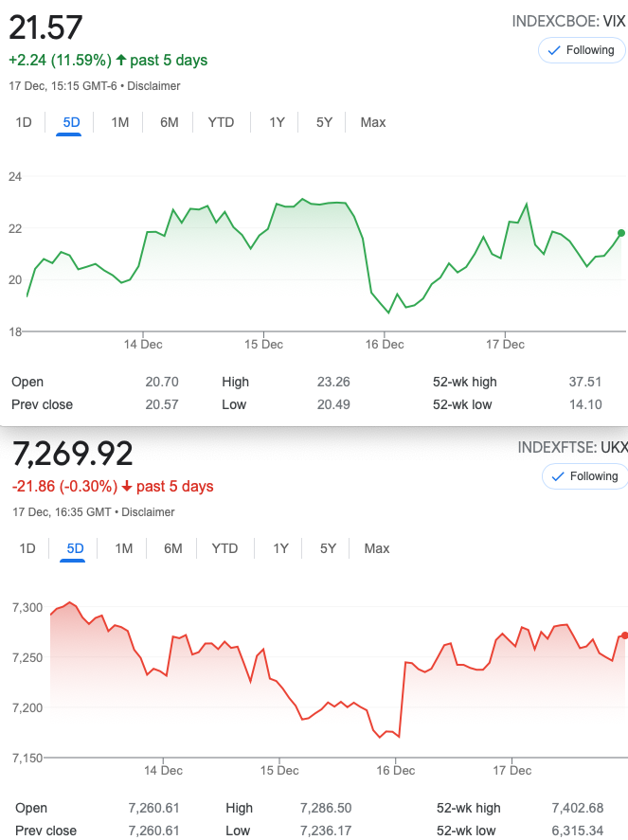Select the 1Y tab for UKX
This screenshot has height=840, width=628.
(x=280, y=548)
